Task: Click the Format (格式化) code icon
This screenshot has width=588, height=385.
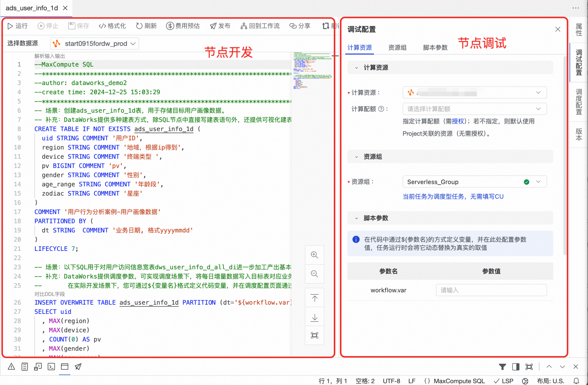Action: [x=102, y=26]
